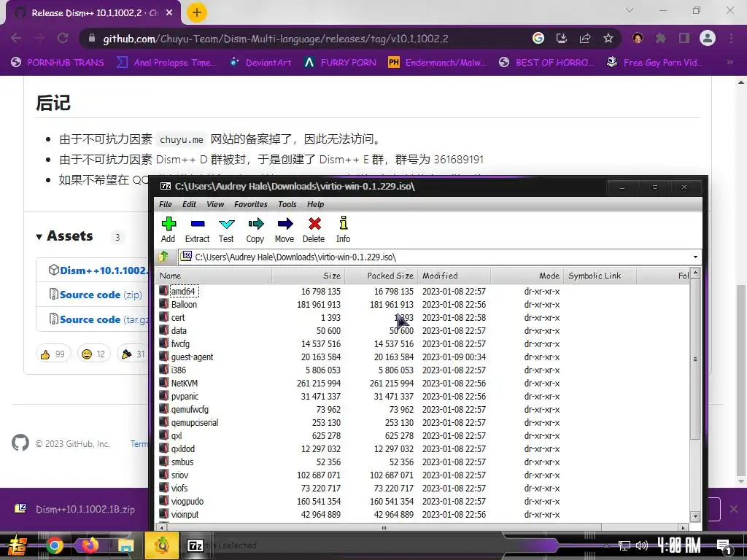Open a new tab in Chrome
The height and width of the screenshot is (560, 747).
point(196,12)
